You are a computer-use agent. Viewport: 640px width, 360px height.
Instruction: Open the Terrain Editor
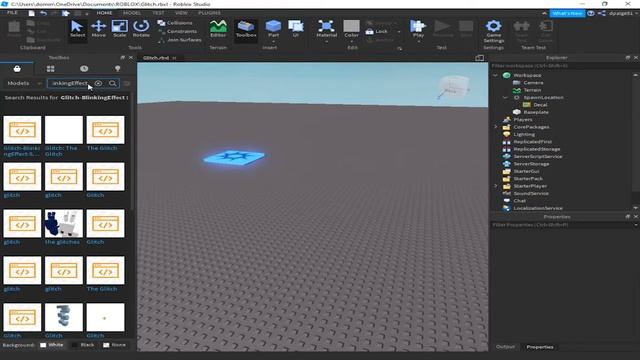[218, 29]
